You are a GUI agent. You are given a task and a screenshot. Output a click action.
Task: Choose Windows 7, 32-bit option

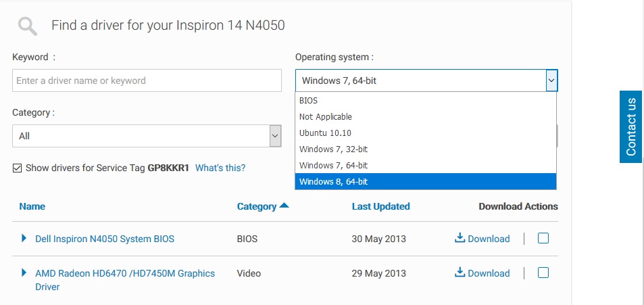click(x=426, y=149)
